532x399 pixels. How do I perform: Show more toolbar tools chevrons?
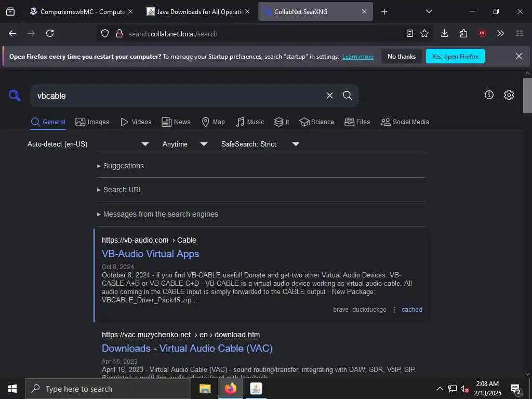(500, 33)
